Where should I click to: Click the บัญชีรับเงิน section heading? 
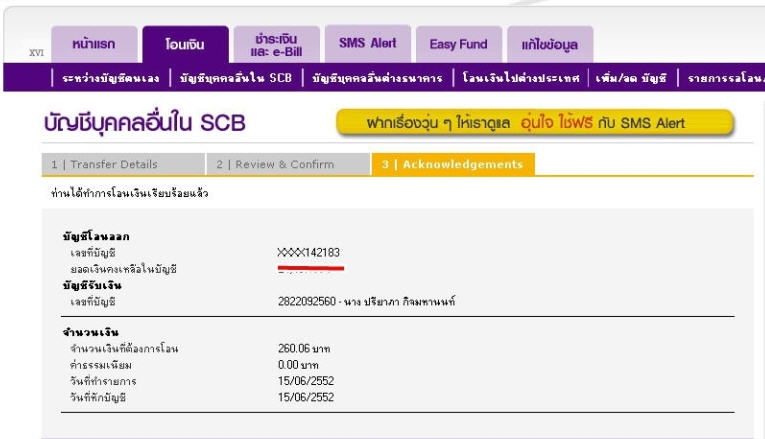pos(92,285)
